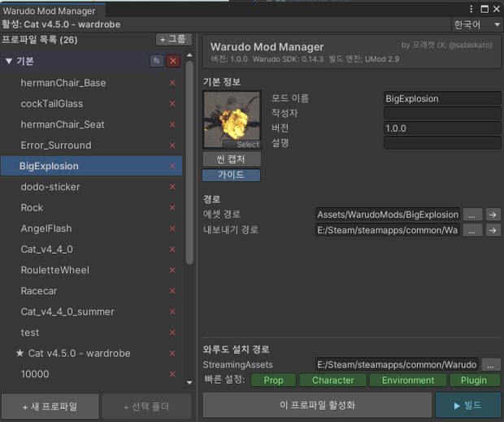Remove RouletteWheel profile using red X
The width and height of the screenshot is (504, 422).
[172, 270]
